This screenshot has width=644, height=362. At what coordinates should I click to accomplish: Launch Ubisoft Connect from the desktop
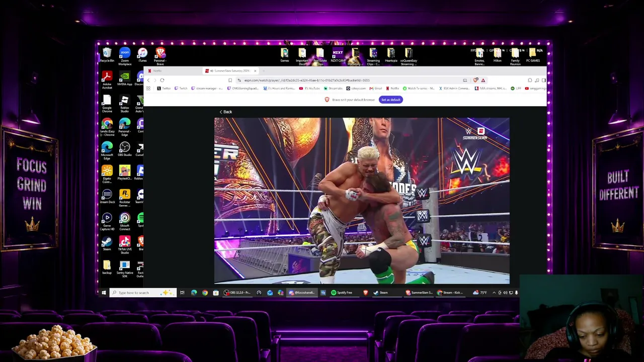click(x=125, y=222)
